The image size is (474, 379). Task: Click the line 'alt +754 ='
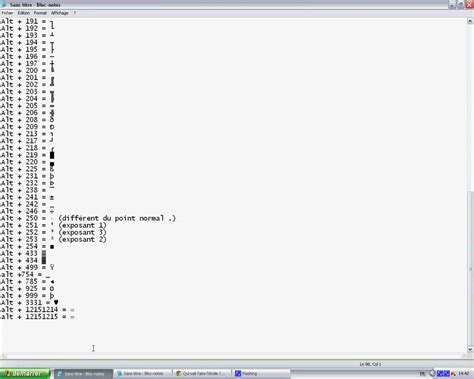click(x=25, y=275)
